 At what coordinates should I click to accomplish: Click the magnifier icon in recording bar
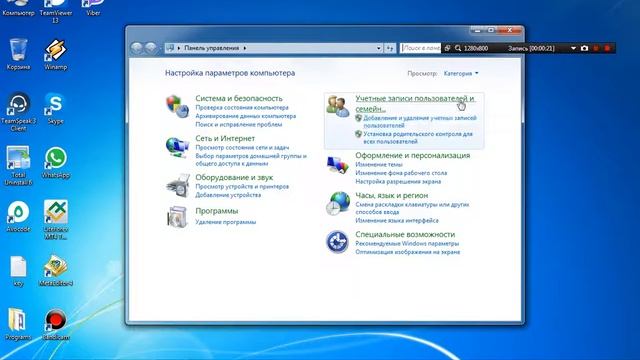(x=458, y=48)
